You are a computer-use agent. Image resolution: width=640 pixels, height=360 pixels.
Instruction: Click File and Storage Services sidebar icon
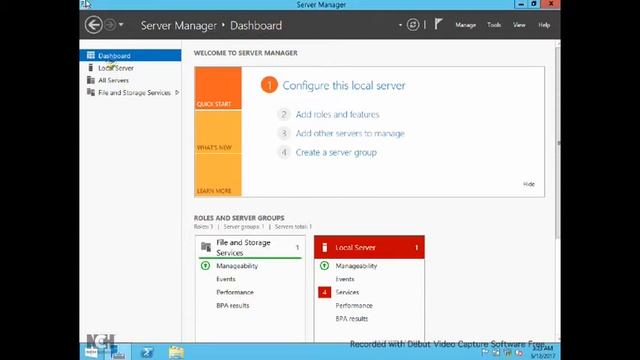[x=91, y=93]
